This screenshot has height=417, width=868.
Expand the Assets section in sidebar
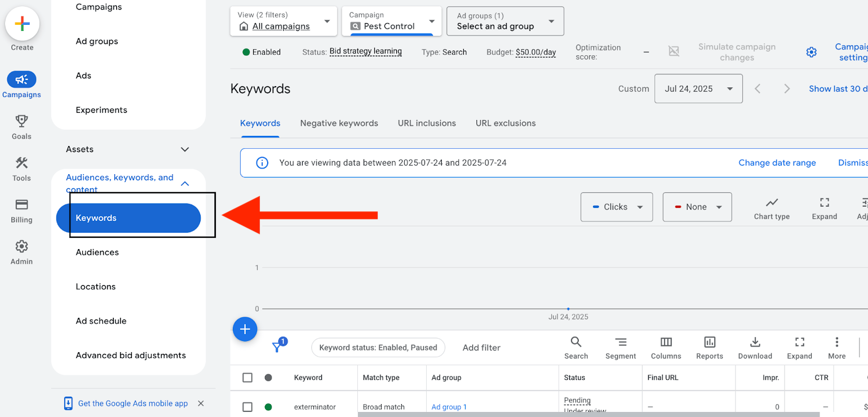[184, 149]
